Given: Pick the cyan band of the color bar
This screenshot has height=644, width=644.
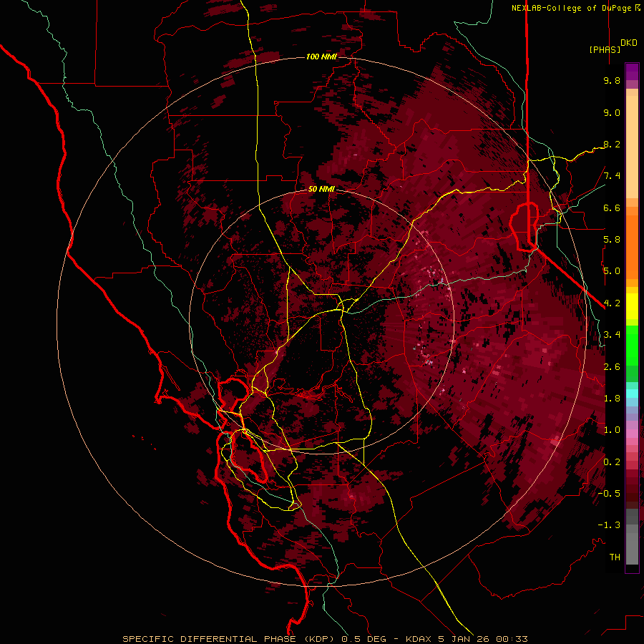Looking at the screenshot, I should coord(632,393).
